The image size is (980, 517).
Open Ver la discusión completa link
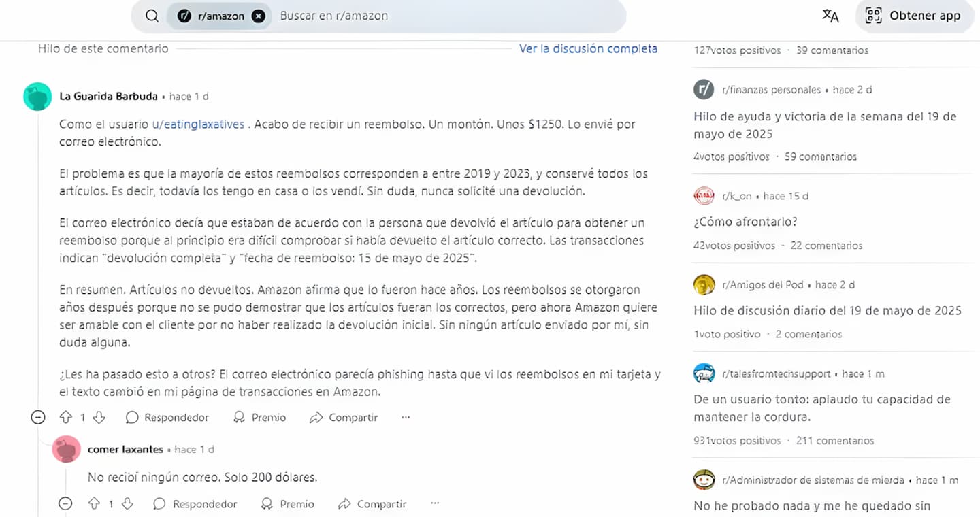(588, 49)
